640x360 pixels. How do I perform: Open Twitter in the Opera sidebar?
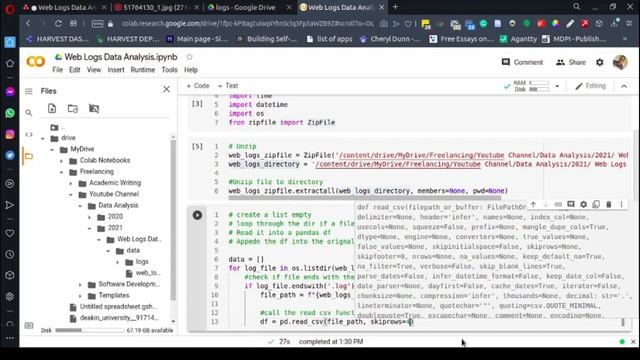pos(10,156)
